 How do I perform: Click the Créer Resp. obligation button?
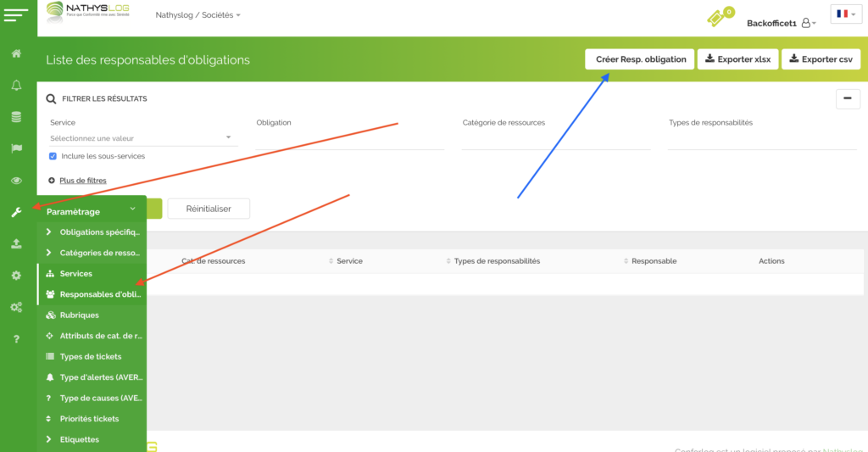point(640,59)
